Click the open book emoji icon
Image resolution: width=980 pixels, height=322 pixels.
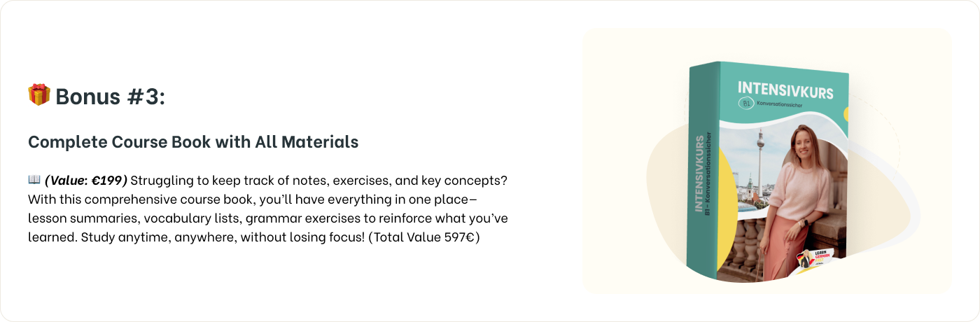[x=34, y=180]
